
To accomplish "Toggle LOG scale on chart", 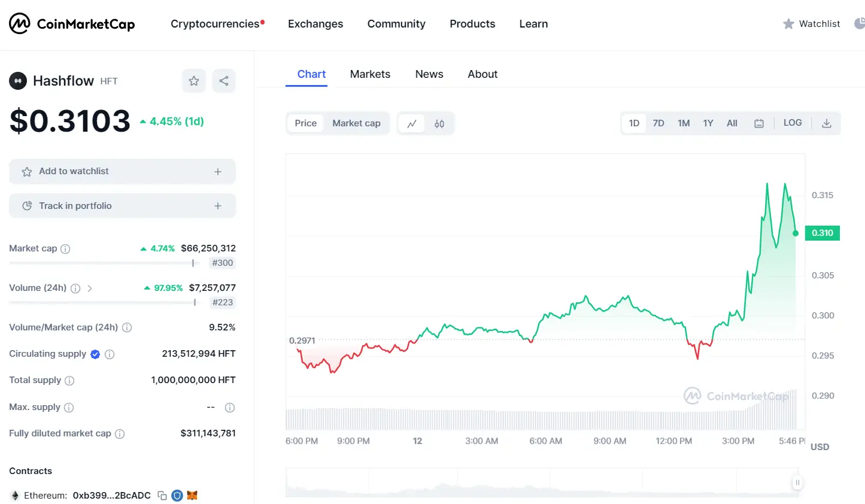I will tap(793, 123).
